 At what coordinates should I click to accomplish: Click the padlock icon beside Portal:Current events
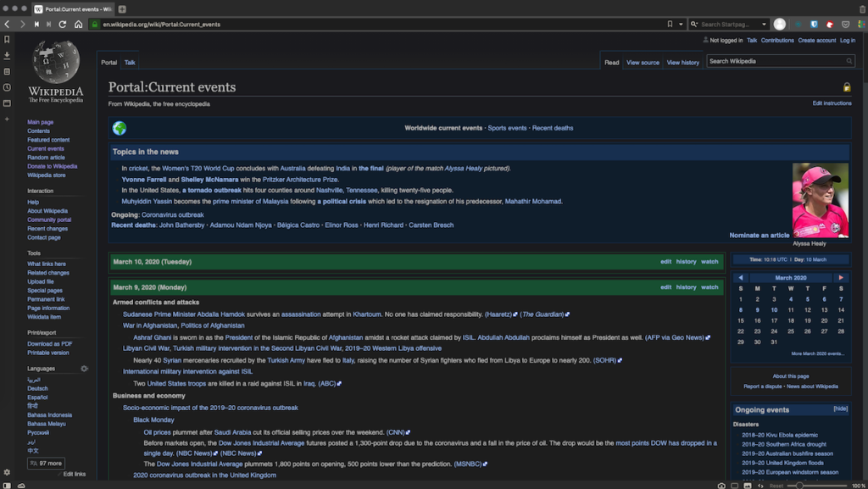point(845,86)
